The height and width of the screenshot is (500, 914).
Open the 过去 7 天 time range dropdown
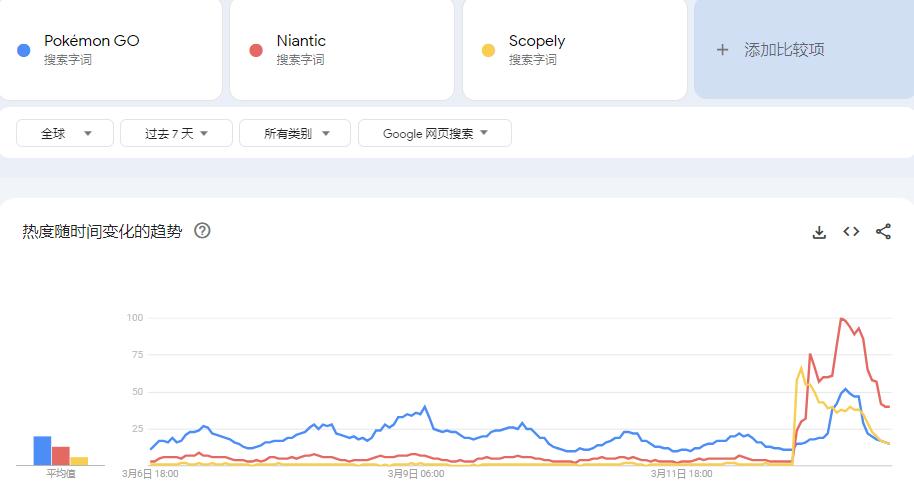[176, 133]
